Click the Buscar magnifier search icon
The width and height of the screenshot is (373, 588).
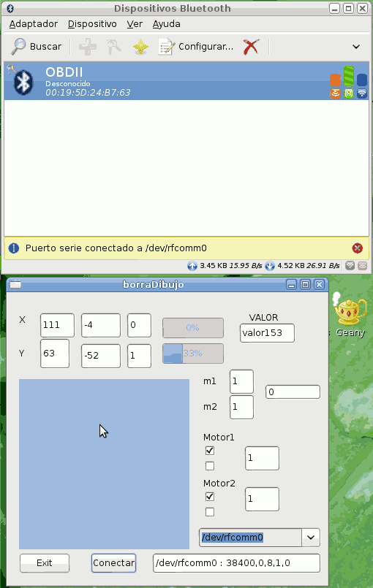18,47
